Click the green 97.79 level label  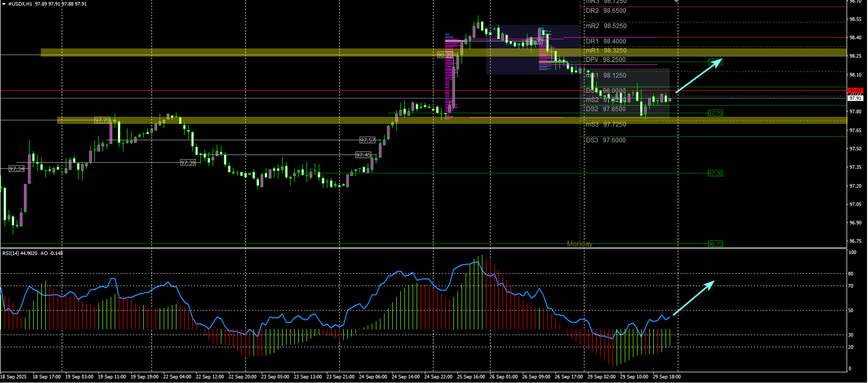[x=715, y=113]
